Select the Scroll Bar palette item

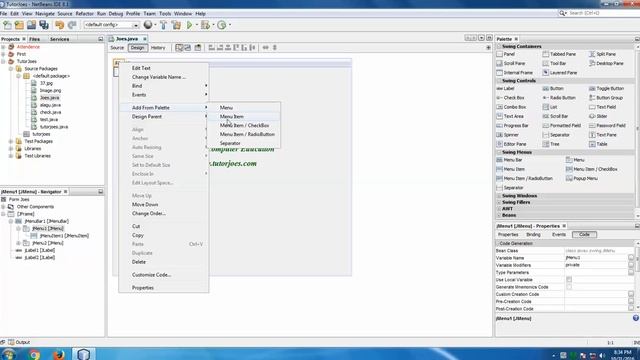coord(555,116)
